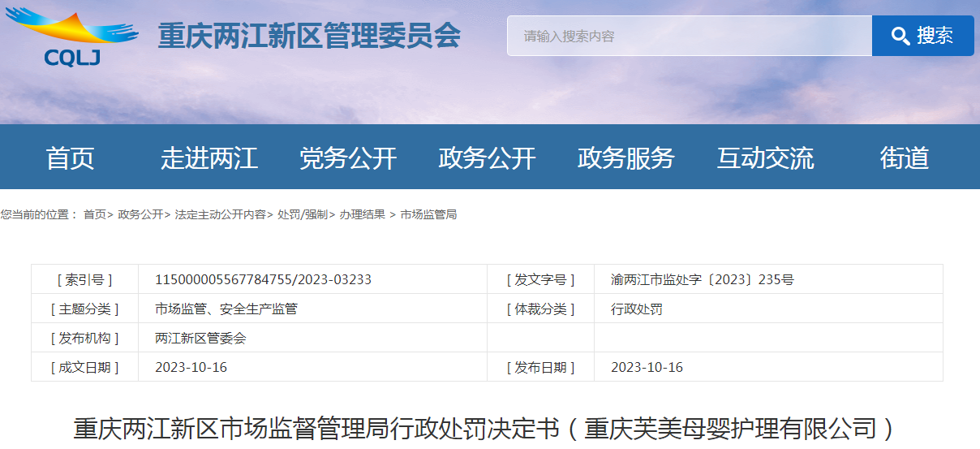Click the 市场监管局 breadcrumb link

[x=428, y=214]
